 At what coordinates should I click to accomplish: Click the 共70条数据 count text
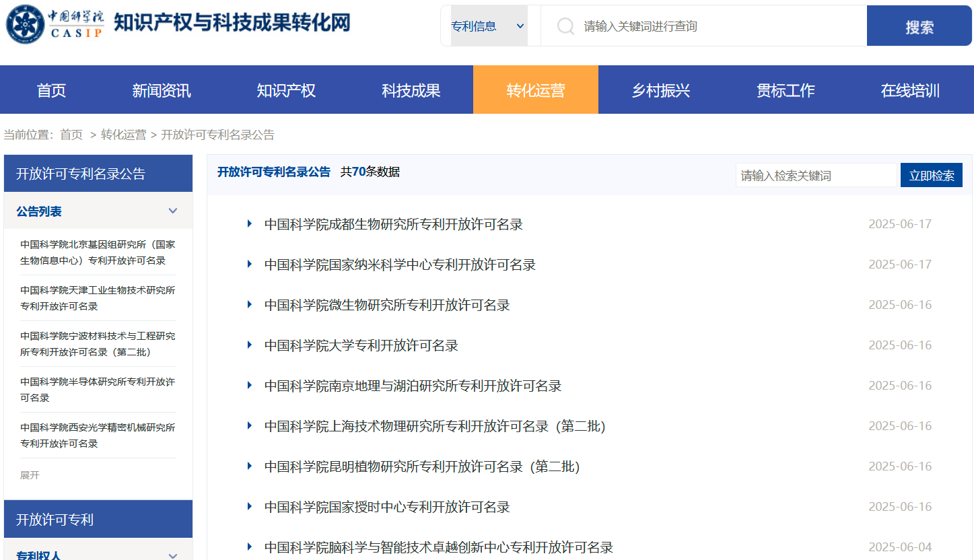[370, 172]
